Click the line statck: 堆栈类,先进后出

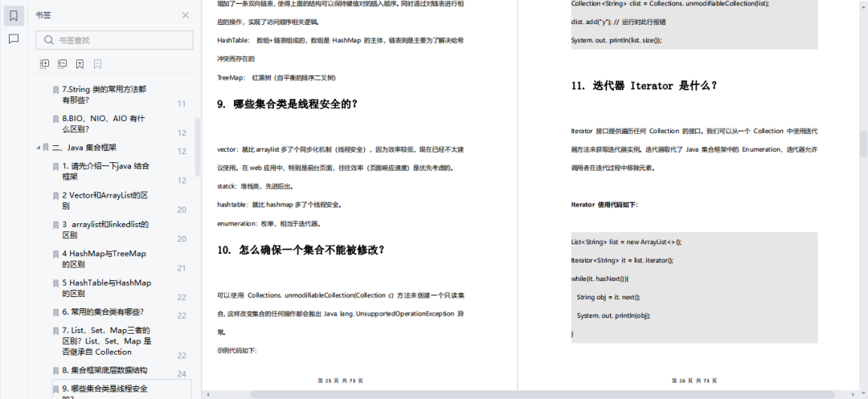click(256, 186)
